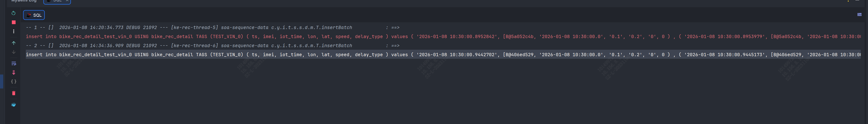This screenshot has width=868, height=124.
Task: Clear all logs with red trash icon
Action: coord(13,93)
